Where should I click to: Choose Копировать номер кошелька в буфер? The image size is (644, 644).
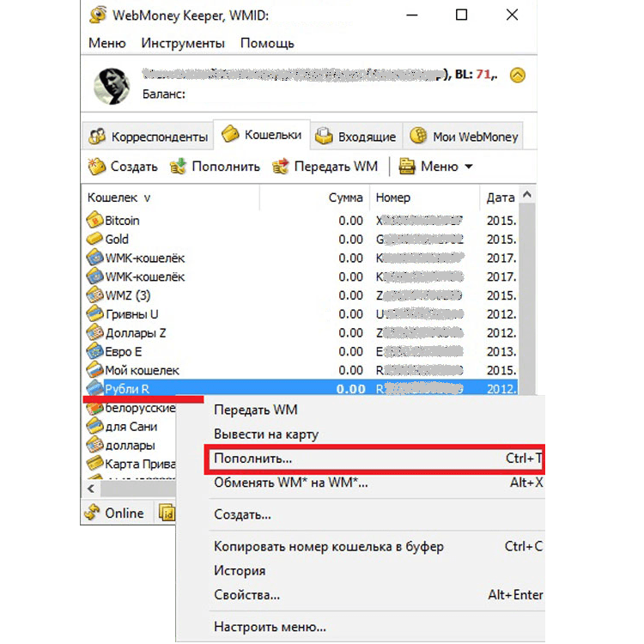329,546
